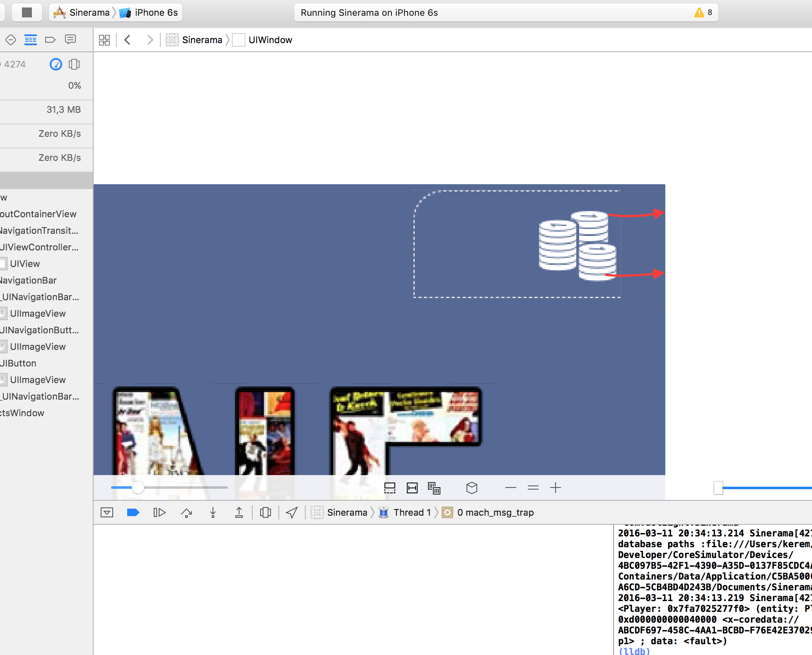Zoom in with the plus button
Image resolution: width=812 pixels, height=655 pixels.
[x=556, y=488]
